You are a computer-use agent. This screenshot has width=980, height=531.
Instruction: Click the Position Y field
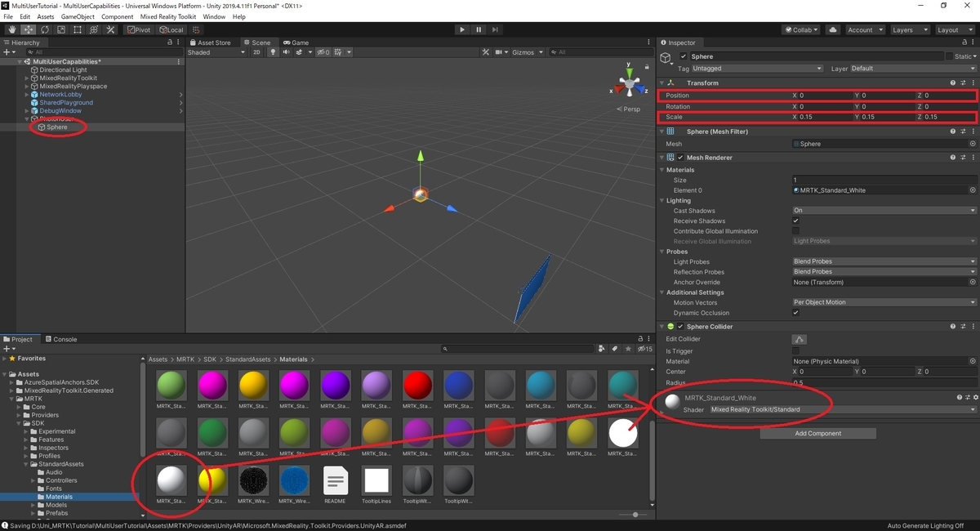pyautogui.click(x=888, y=96)
